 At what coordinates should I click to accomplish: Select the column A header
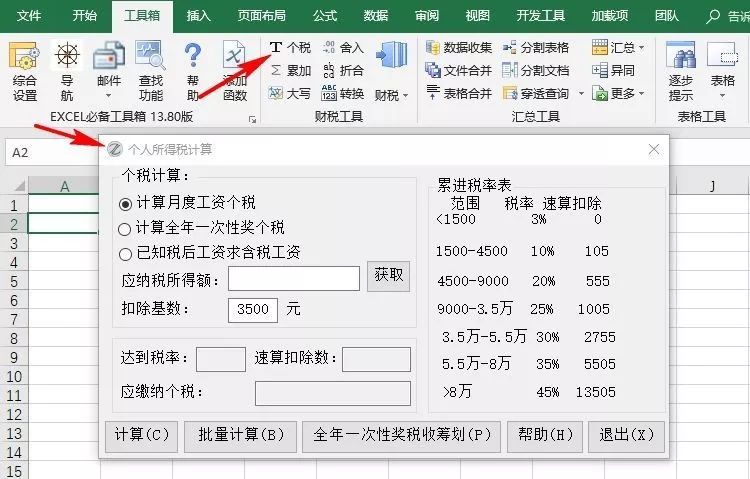pyautogui.click(x=64, y=186)
